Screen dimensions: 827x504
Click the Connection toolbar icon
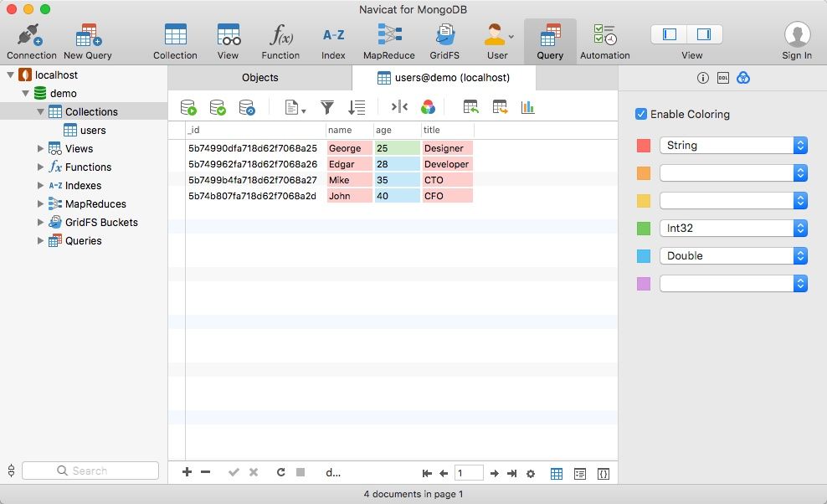point(31,35)
